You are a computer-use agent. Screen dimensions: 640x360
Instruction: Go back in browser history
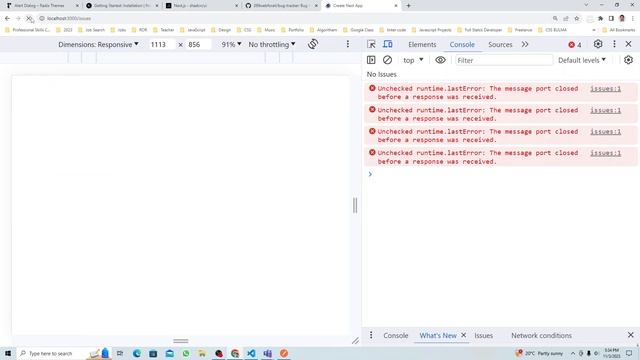7,18
